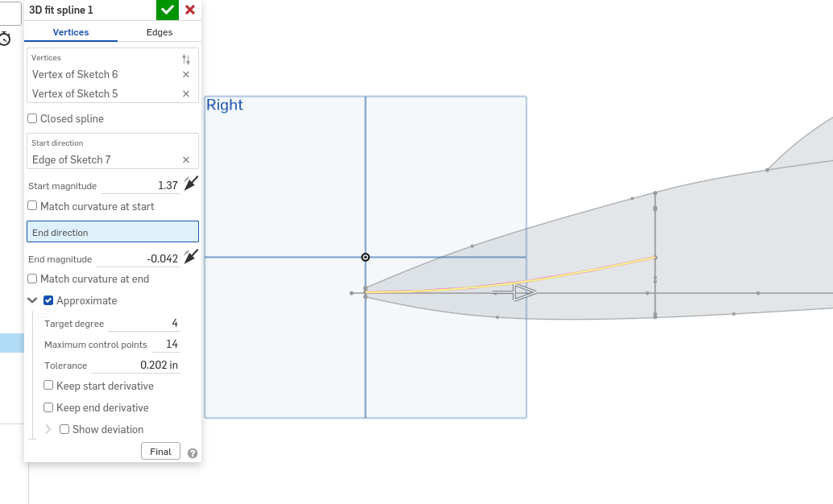The height and width of the screenshot is (504, 833).
Task: Collapse the Approximate section chevron
Action: tap(33, 301)
